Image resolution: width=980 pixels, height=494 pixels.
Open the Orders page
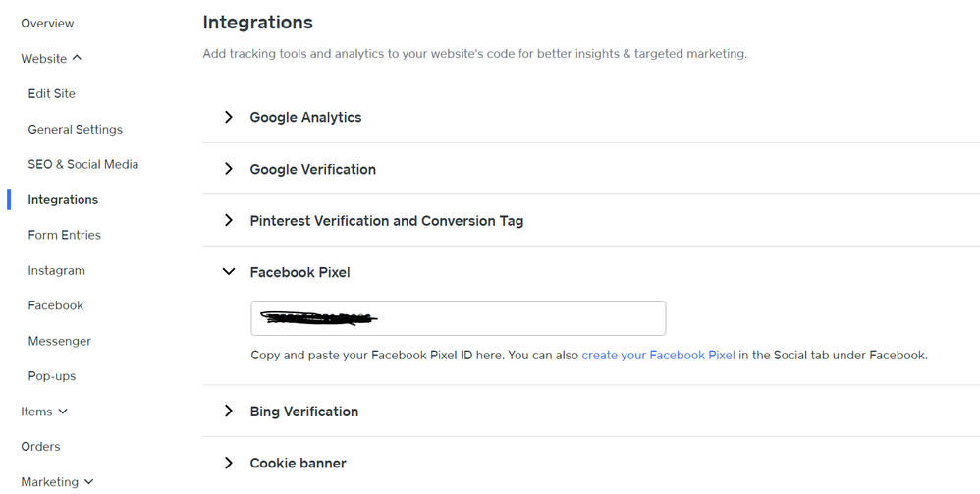pos(40,447)
